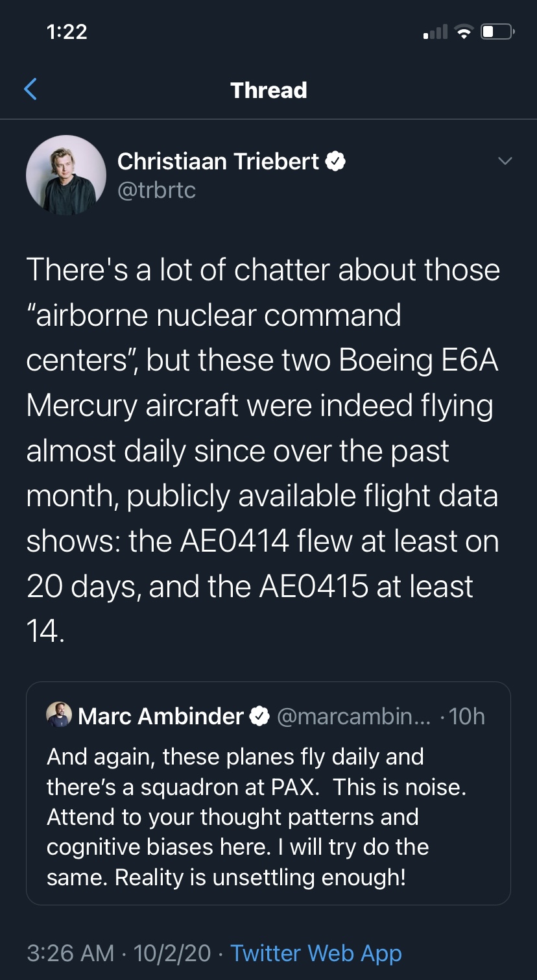
Task: Open the quoted tweet by Marc Ambinder
Action: tap(268, 793)
